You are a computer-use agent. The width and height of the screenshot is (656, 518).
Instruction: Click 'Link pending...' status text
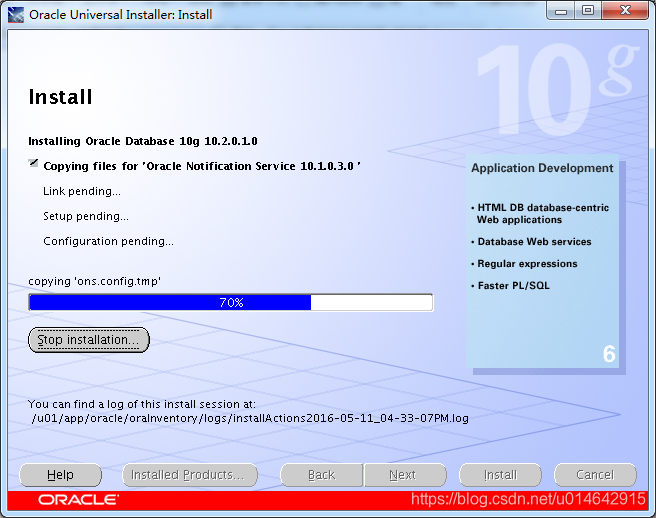pyautogui.click(x=82, y=191)
